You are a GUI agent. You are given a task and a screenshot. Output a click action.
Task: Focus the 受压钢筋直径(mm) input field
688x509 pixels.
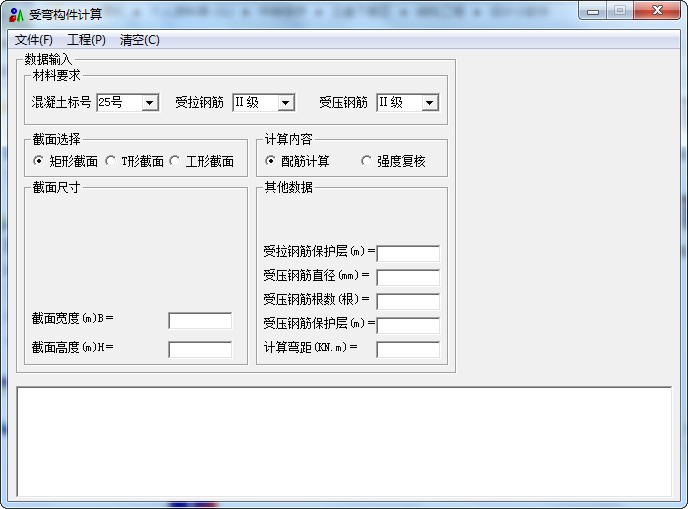408,278
